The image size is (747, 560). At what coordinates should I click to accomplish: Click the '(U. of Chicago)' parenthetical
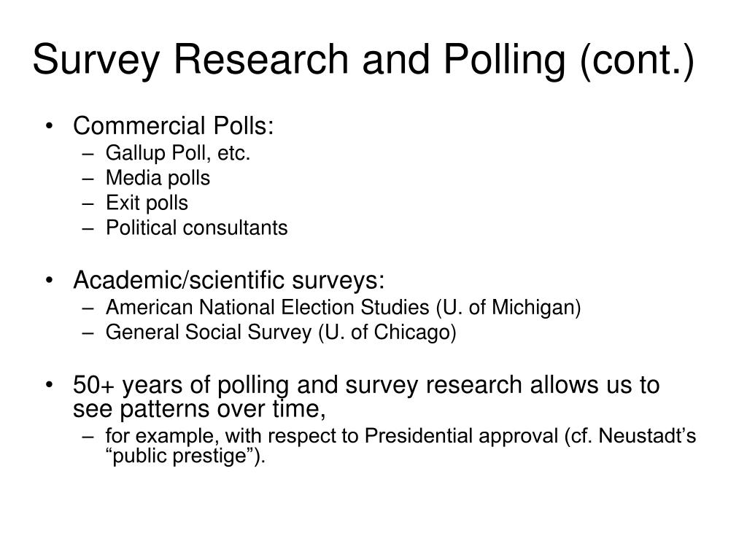point(387,332)
